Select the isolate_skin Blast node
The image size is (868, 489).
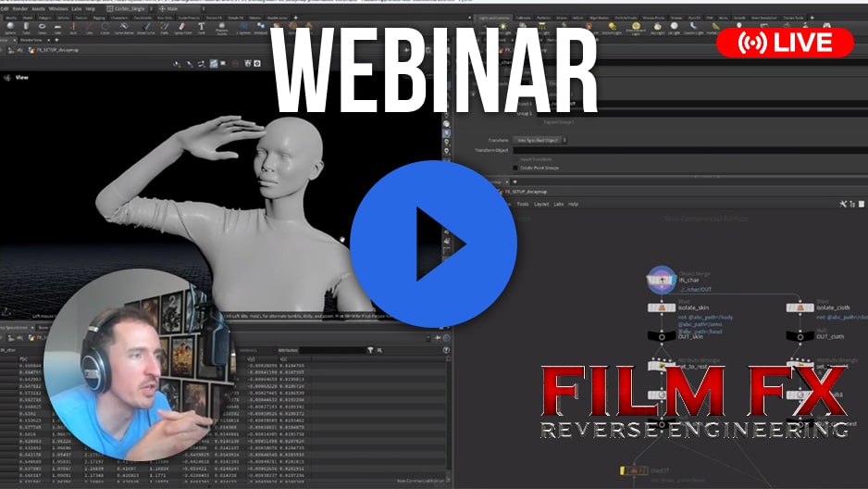(x=662, y=307)
